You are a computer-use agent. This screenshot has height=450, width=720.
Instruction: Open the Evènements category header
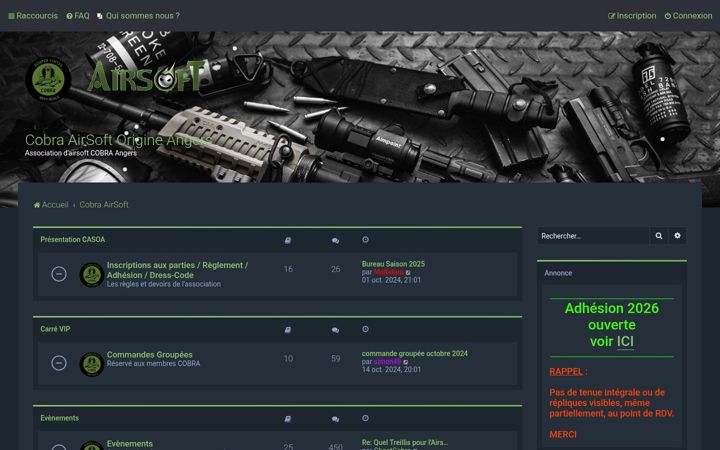(x=59, y=418)
